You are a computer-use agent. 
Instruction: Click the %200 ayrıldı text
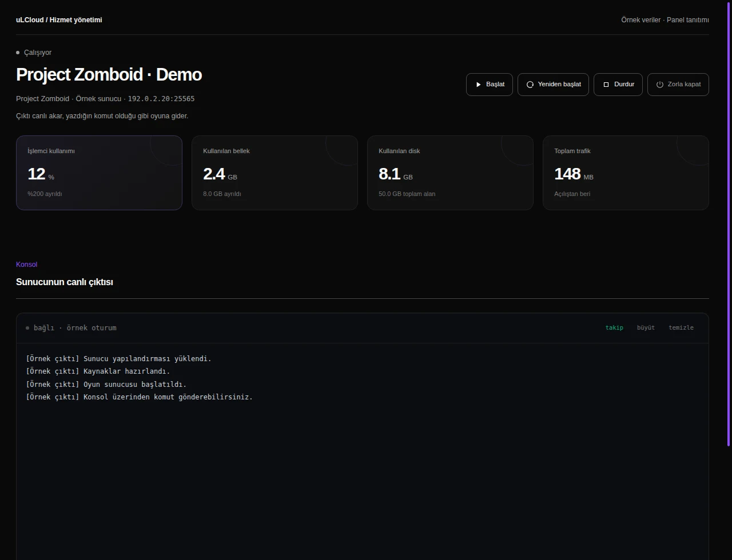[x=45, y=194]
